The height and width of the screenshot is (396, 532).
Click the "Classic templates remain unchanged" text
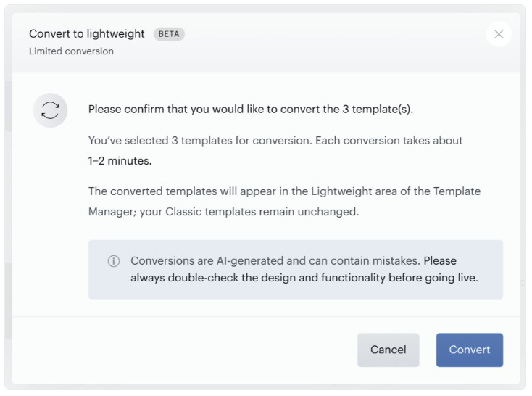coord(262,212)
